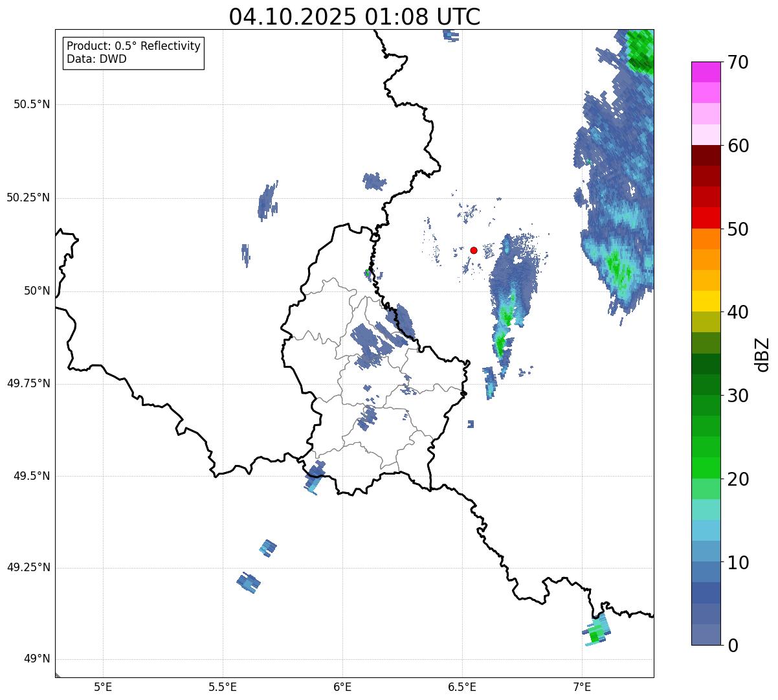Click latitude label 50.25°N
The height and width of the screenshot is (700, 778).
point(28,198)
